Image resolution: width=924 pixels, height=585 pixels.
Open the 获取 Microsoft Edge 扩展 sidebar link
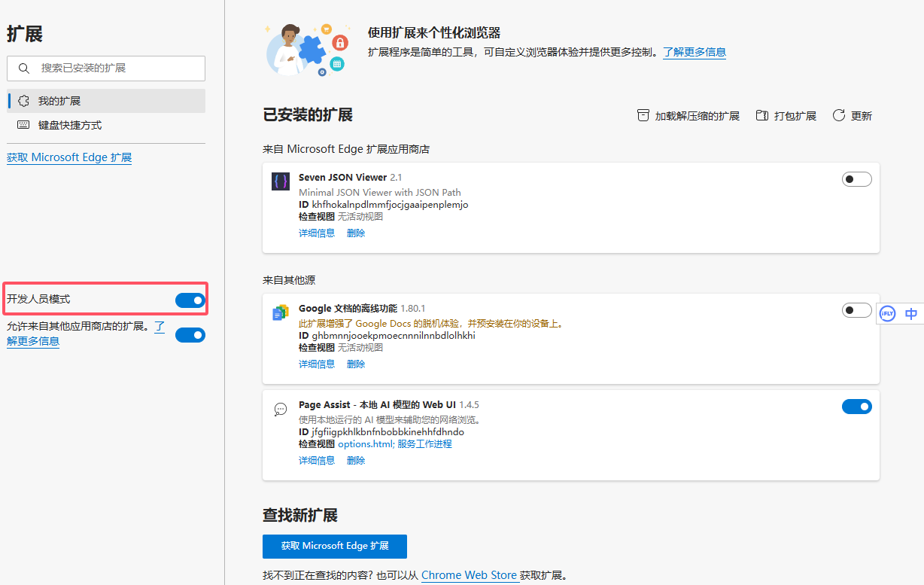[x=69, y=157]
